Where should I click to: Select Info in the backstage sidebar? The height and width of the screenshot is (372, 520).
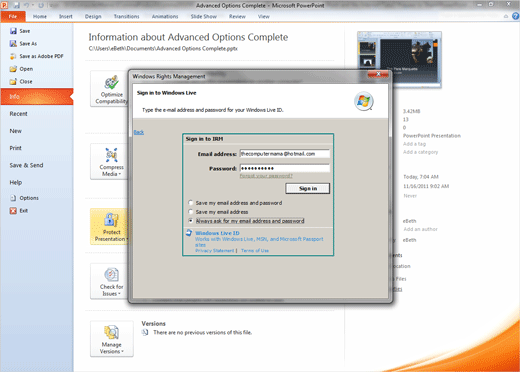pos(37,97)
